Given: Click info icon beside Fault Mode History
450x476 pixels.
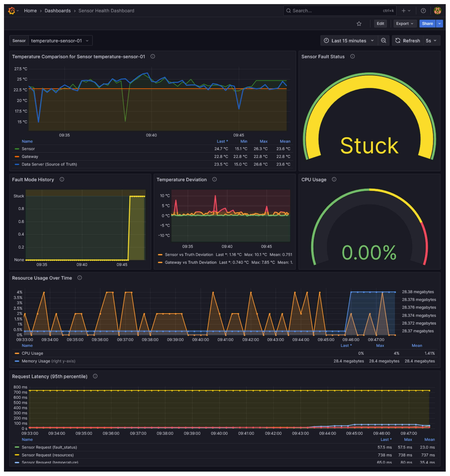Looking at the screenshot, I should [62, 179].
